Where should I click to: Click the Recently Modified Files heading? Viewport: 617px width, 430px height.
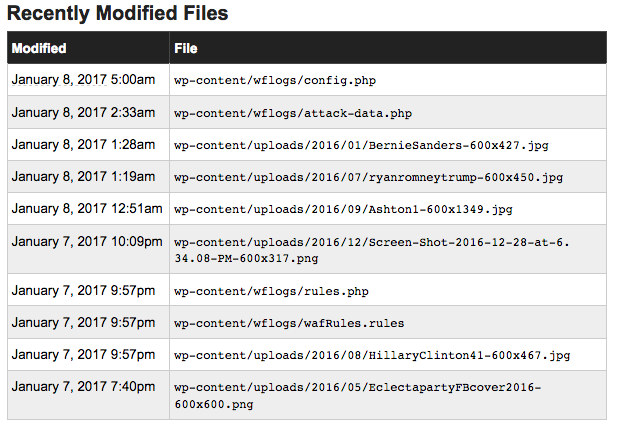(118, 14)
